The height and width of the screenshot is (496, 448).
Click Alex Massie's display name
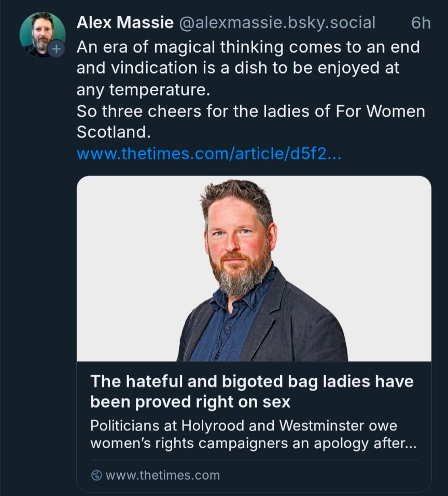(126, 22)
